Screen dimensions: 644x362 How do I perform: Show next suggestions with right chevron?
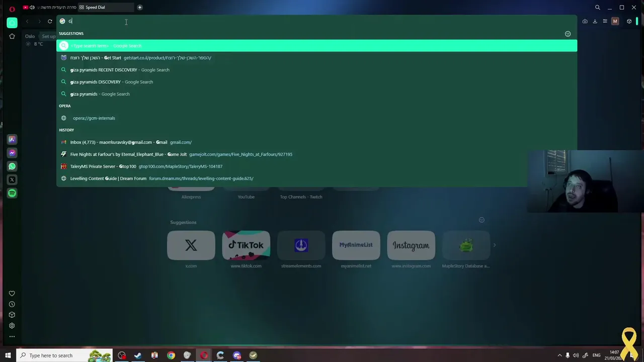[x=494, y=245]
